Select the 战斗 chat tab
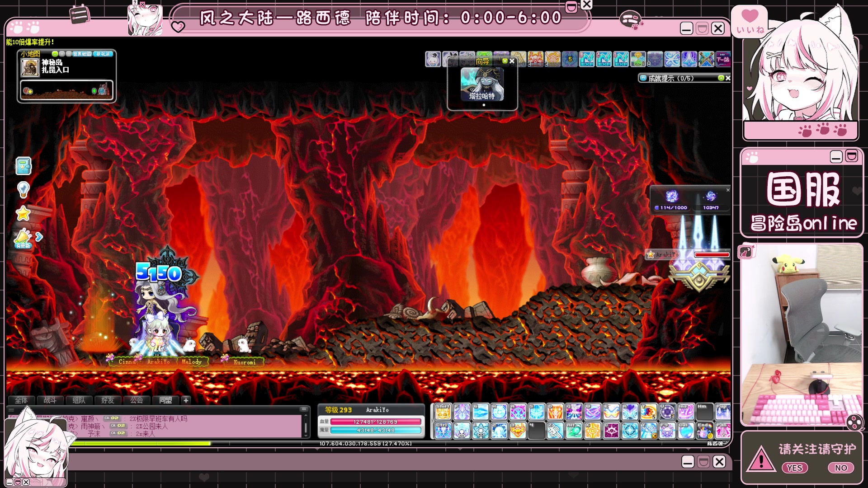This screenshot has width=868, height=488. (50, 400)
